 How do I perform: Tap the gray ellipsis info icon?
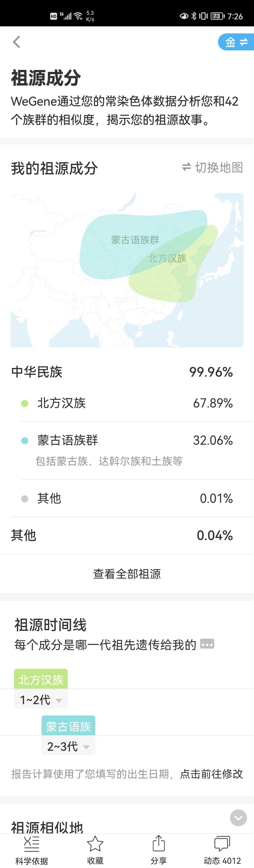(207, 644)
